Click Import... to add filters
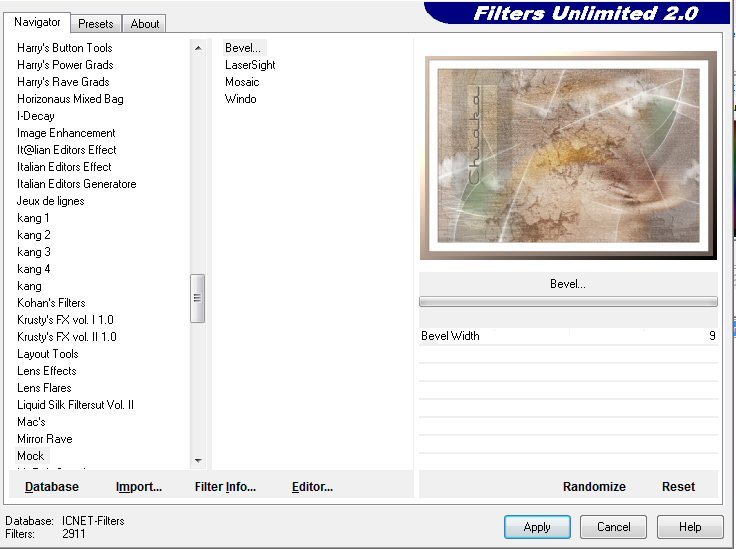Viewport: 736px width, 549px height. click(139, 487)
